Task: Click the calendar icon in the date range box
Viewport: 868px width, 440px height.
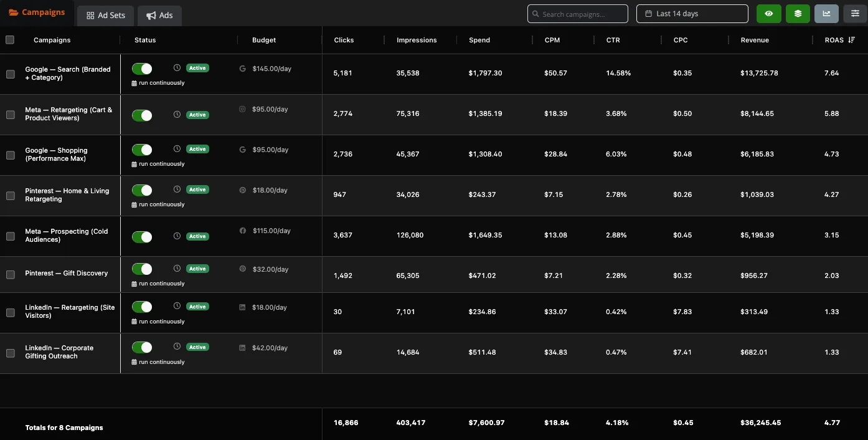Action: point(648,14)
